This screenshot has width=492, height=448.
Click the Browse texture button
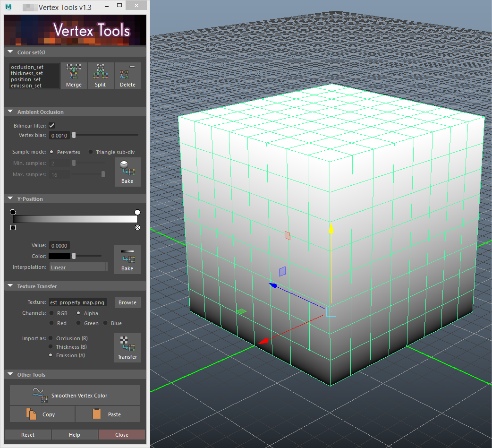point(127,302)
